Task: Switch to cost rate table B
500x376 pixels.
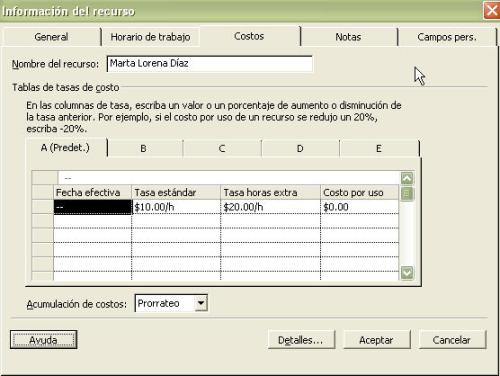Action: point(143,148)
